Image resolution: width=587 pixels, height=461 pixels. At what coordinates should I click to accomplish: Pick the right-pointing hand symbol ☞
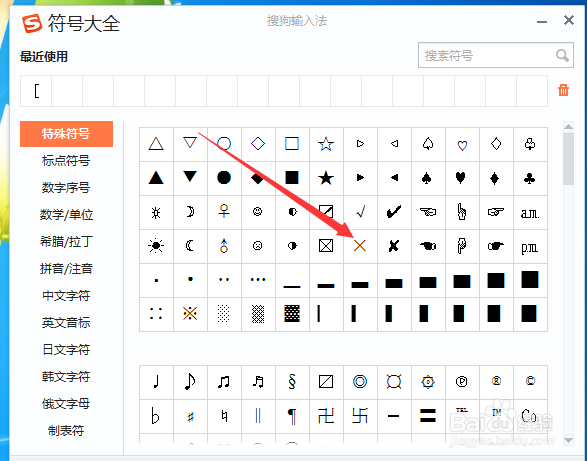pyautogui.click(x=496, y=212)
